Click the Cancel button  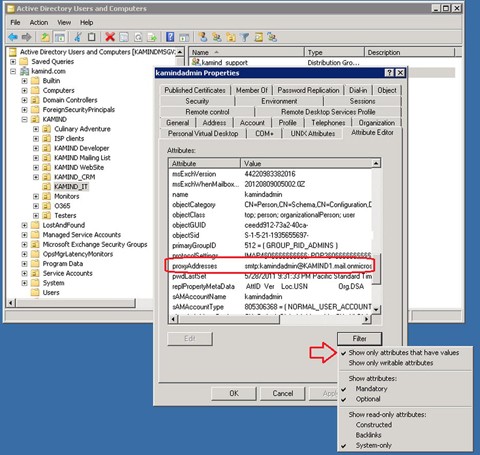click(283, 393)
